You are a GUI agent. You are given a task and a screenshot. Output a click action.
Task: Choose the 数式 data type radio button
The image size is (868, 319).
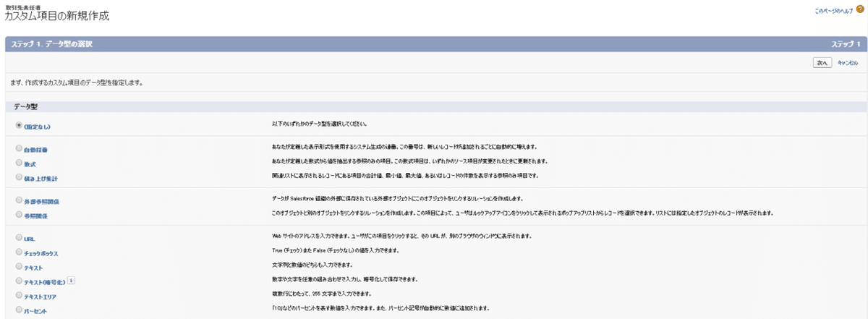click(x=19, y=163)
